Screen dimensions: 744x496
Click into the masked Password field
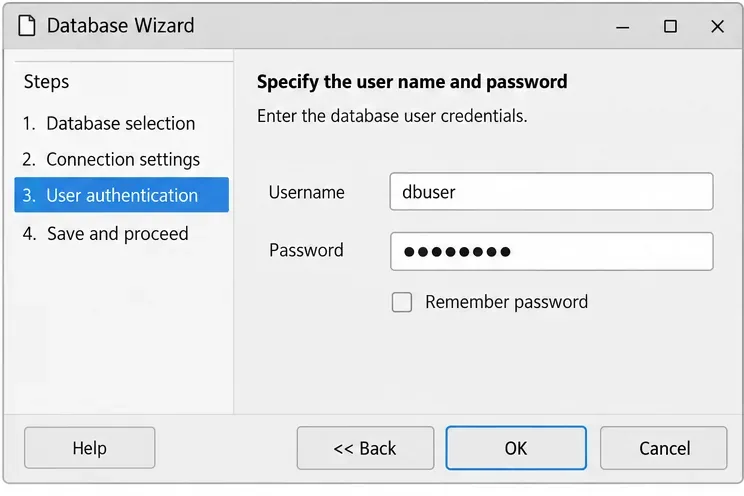click(x=551, y=252)
